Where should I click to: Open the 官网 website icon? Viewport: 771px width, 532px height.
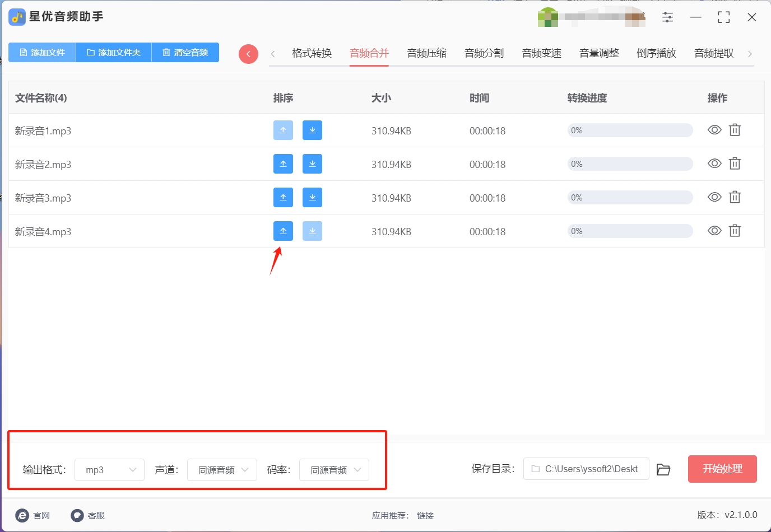(x=22, y=515)
